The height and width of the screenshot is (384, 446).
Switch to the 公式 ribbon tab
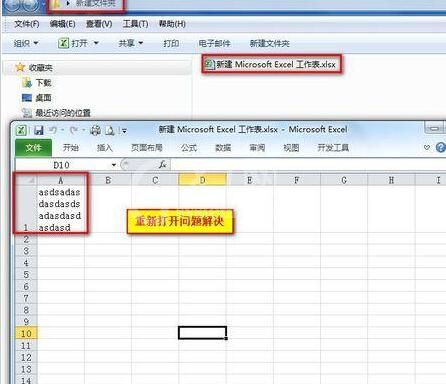189,148
